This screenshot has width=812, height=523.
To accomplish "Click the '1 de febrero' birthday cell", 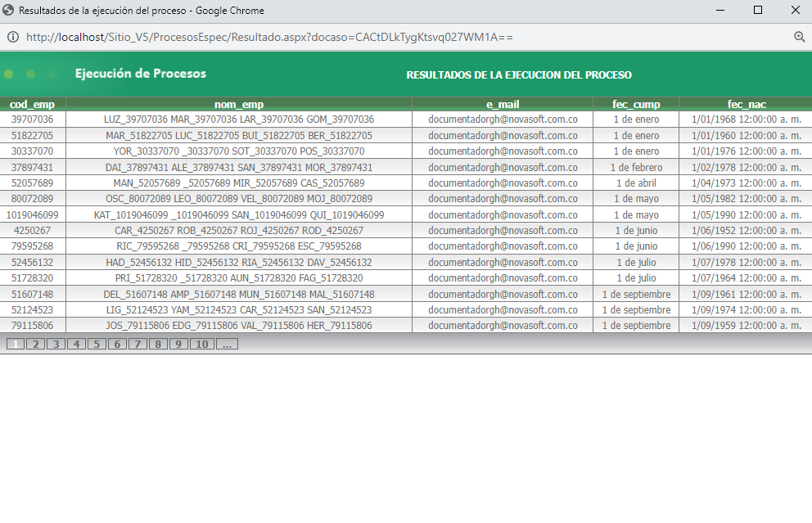I will pos(636,167).
